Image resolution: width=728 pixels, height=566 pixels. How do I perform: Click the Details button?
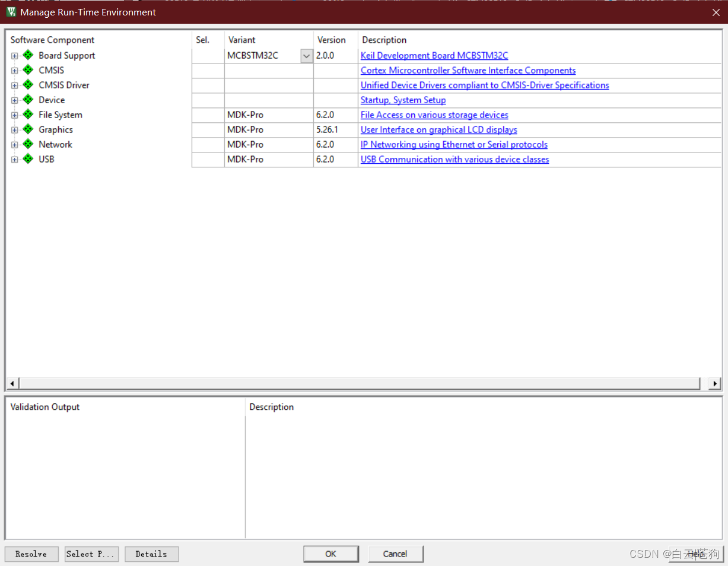coord(151,554)
